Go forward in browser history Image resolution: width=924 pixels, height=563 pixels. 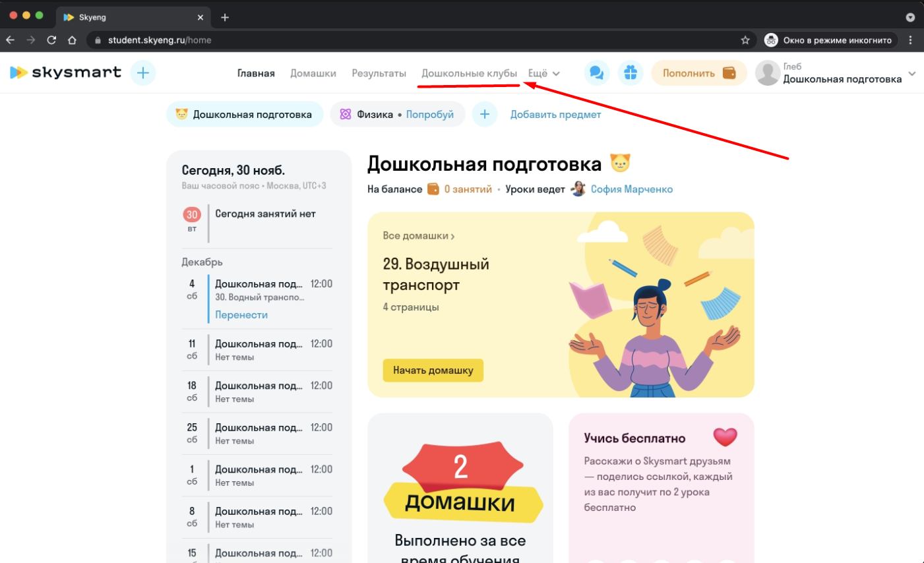(x=31, y=40)
